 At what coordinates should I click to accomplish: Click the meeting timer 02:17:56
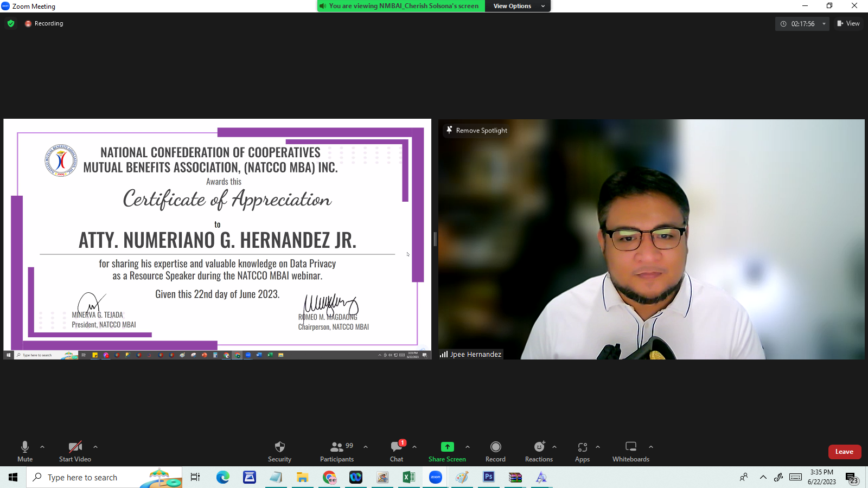click(x=802, y=24)
